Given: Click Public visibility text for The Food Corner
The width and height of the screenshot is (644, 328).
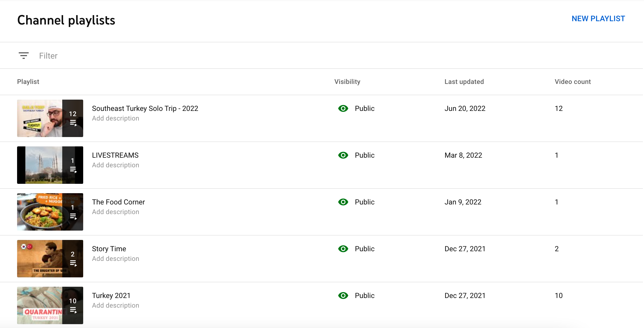Looking at the screenshot, I should [364, 202].
